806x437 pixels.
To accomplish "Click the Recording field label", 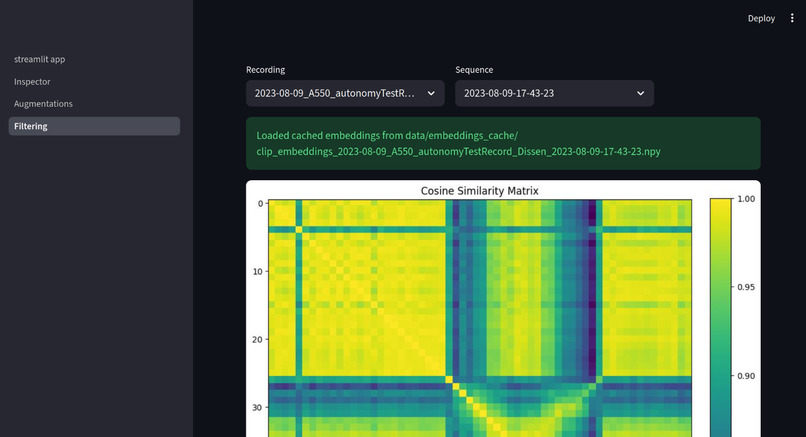I will coord(265,70).
